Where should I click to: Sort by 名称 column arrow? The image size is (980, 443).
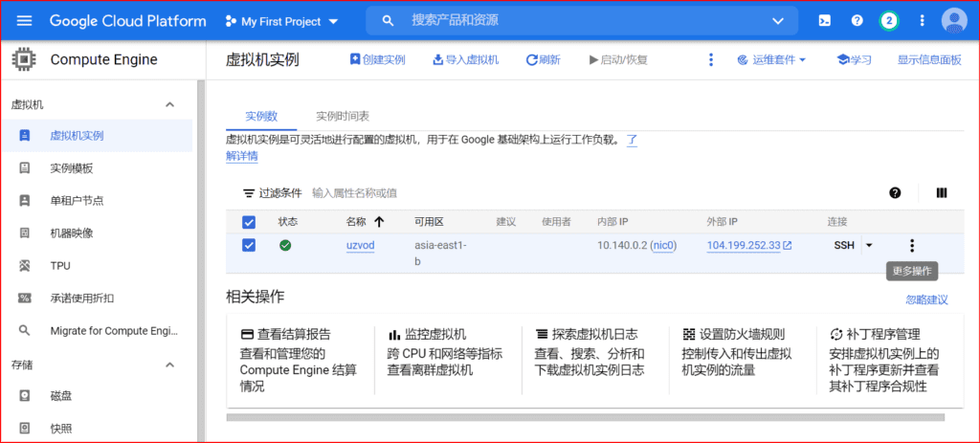[x=379, y=222]
